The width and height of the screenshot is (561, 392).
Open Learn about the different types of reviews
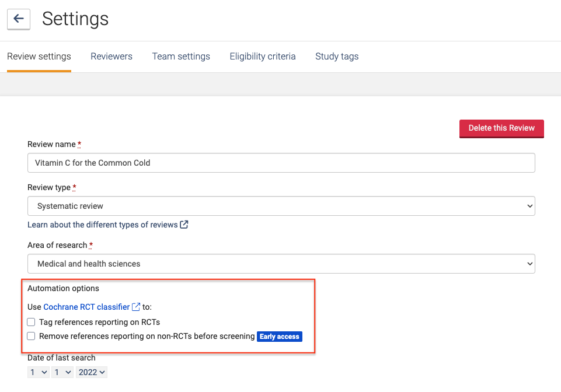103,225
